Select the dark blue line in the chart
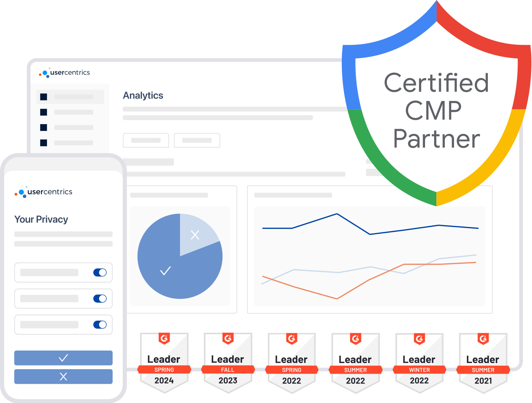The image size is (532, 403). (x=370, y=234)
